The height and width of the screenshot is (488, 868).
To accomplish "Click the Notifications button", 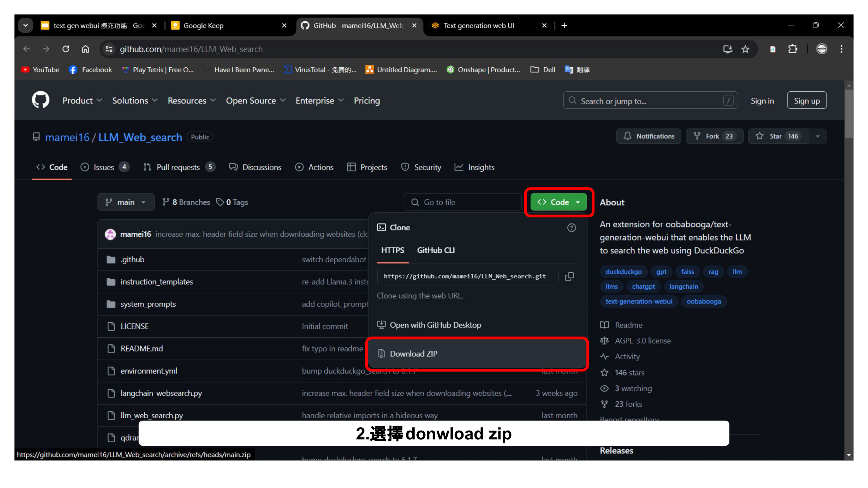I will pos(649,136).
